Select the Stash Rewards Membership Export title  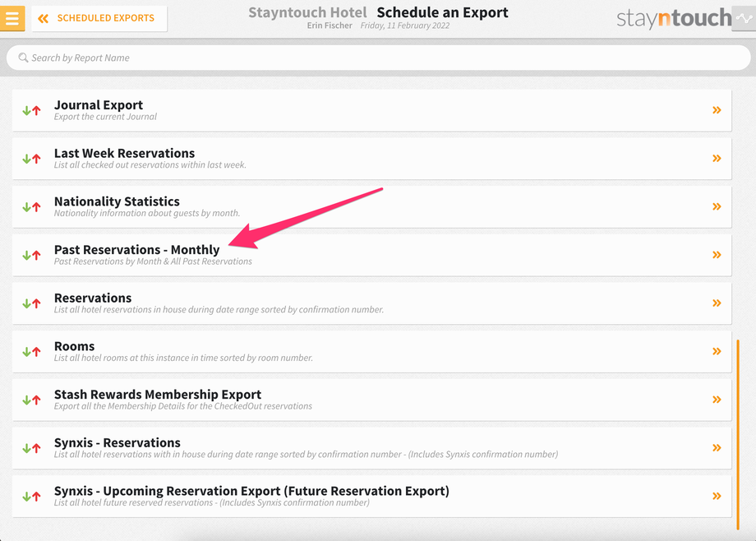coord(158,395)
